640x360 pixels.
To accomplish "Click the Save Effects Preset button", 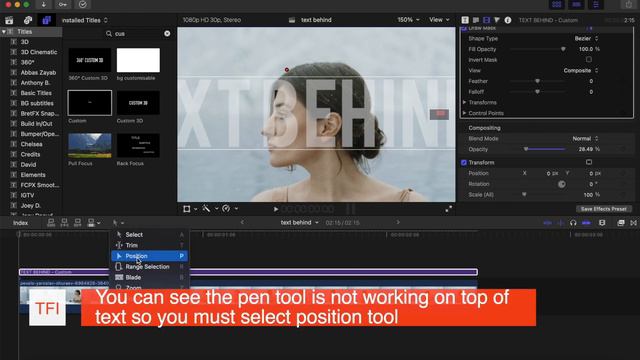I will click(x=604, y=209).
